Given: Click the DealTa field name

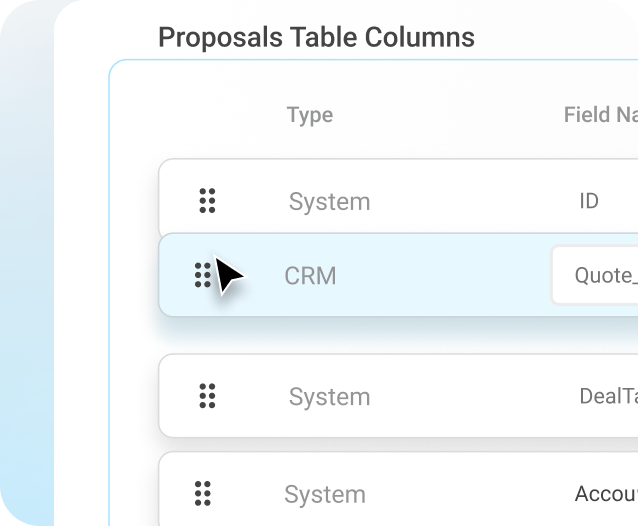Looking at the screenshot, I should pos(608,396).
